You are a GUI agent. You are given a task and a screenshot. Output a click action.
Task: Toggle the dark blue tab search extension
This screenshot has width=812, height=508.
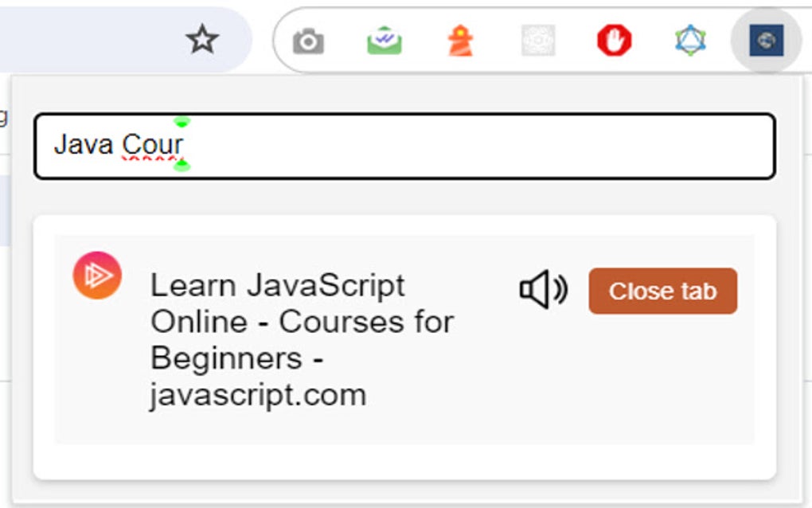click(x=766, y=41)
